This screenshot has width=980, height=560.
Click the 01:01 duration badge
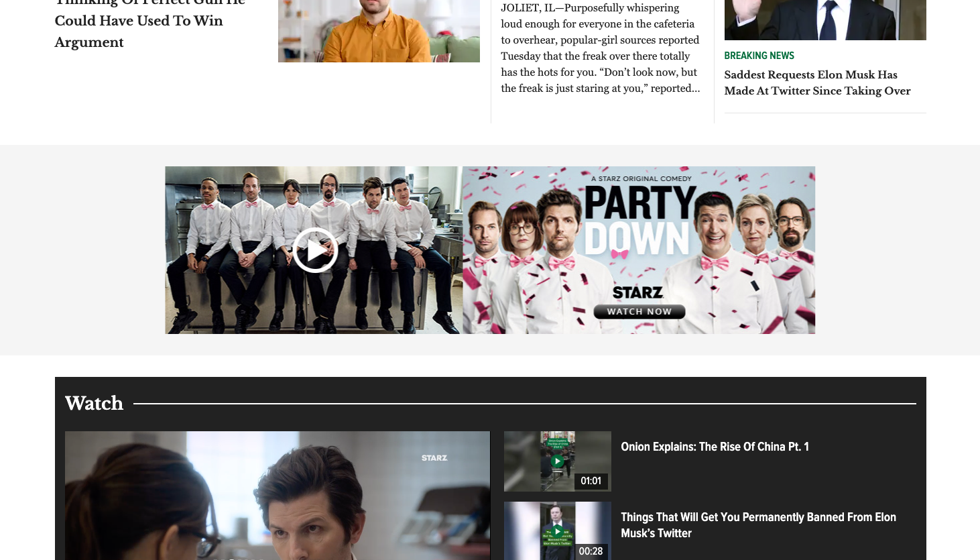coord(591,481)
